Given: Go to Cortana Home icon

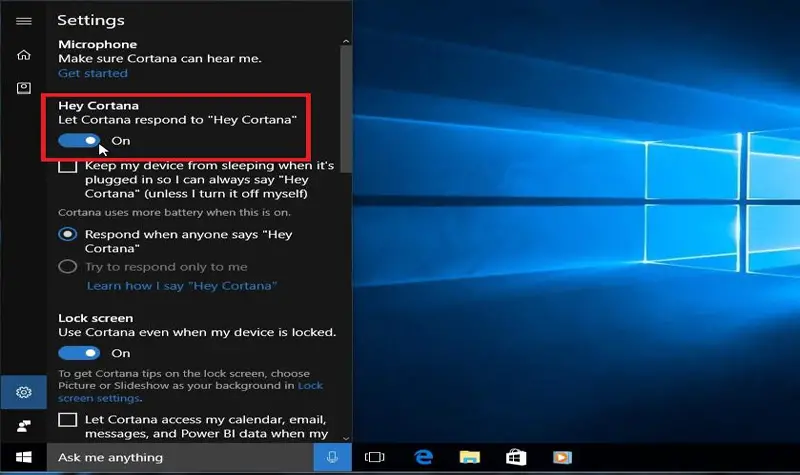Looking at the screenshot, I should pos(23,55).
